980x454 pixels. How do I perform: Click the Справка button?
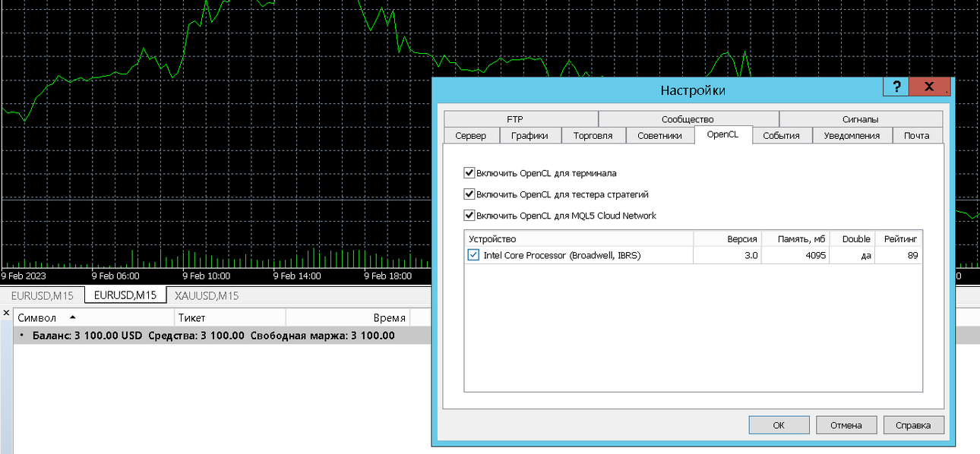point(913,425)
